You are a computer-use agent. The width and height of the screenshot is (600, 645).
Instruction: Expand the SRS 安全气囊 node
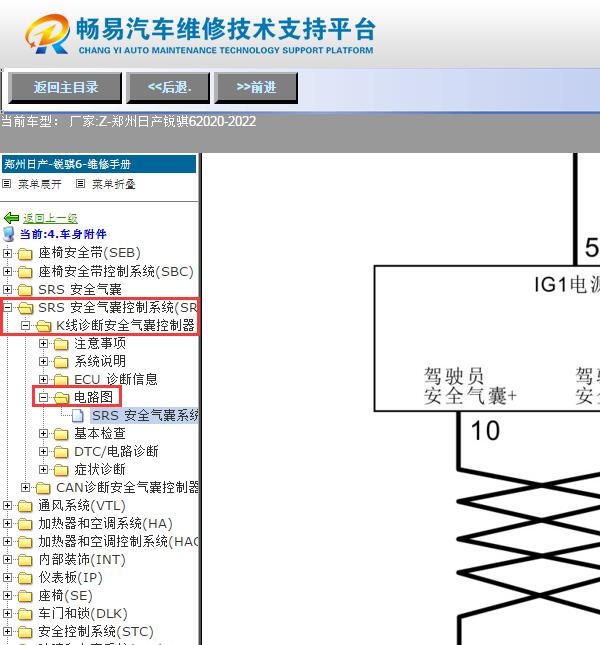tap(7, 289)
